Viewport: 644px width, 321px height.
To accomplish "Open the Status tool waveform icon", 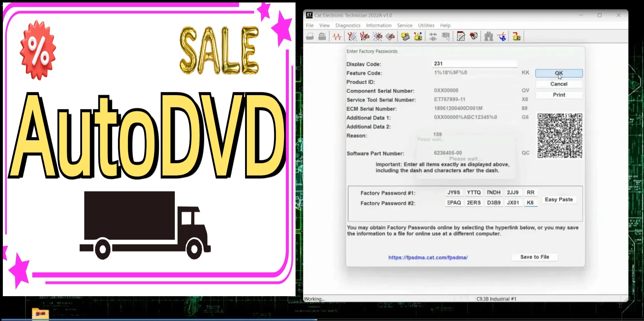I will pyautogui.click(x=337, y=36).
